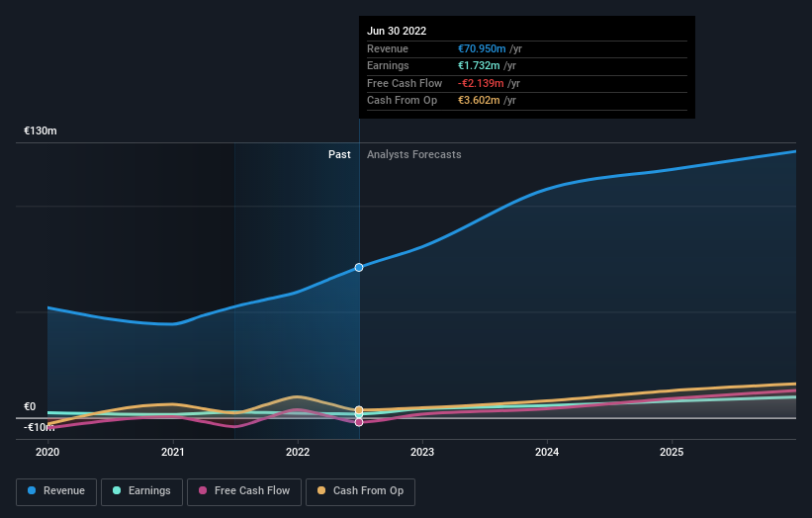812x518 pixels.
Task: Toggle the Cash From Op legend button
Action: pyautogui.click(x=360, y=491)
